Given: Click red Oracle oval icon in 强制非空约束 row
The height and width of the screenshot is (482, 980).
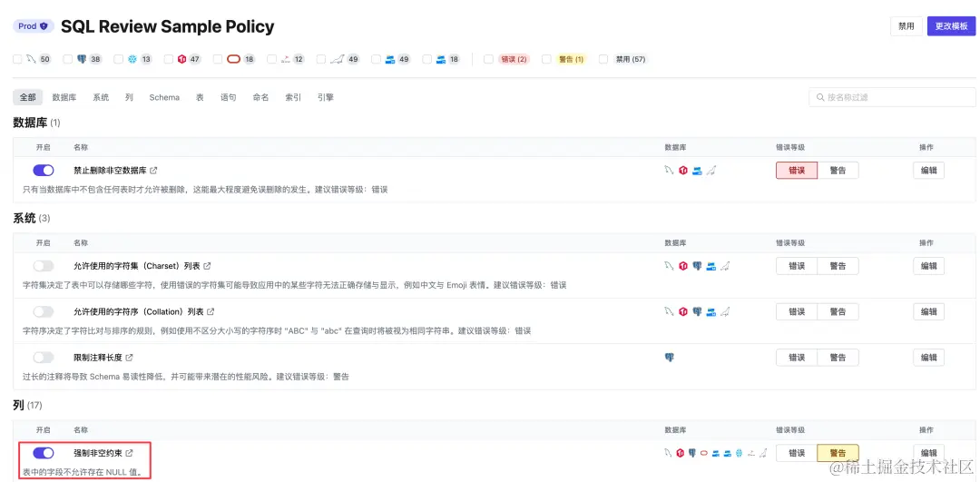Looking at the screenshot, I should [704, 453].
